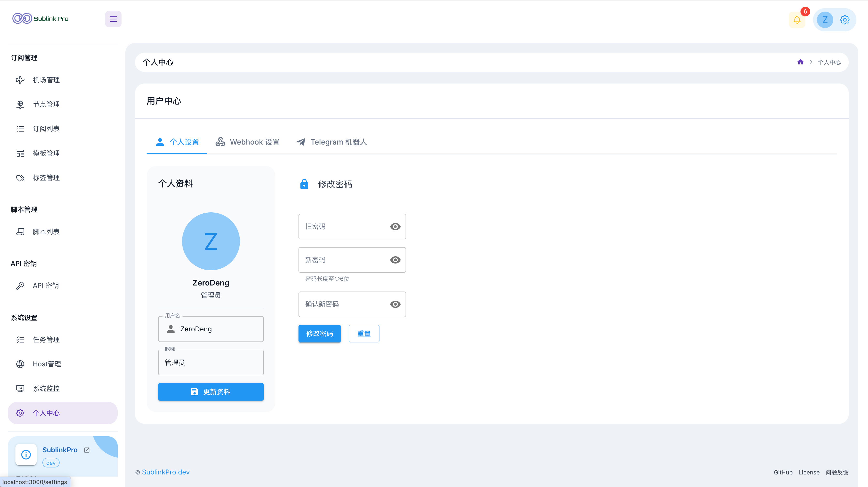Open the notifications bell

[797, 20]
